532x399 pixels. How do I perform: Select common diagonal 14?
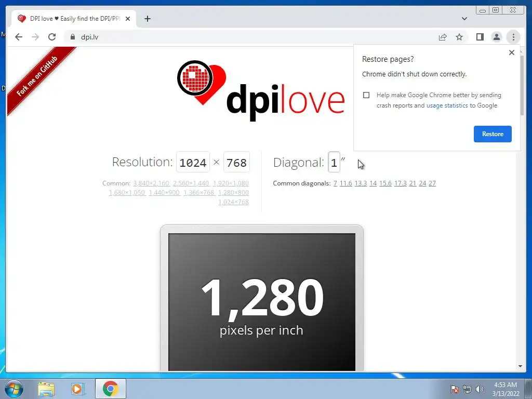click(x=373, y=183)
